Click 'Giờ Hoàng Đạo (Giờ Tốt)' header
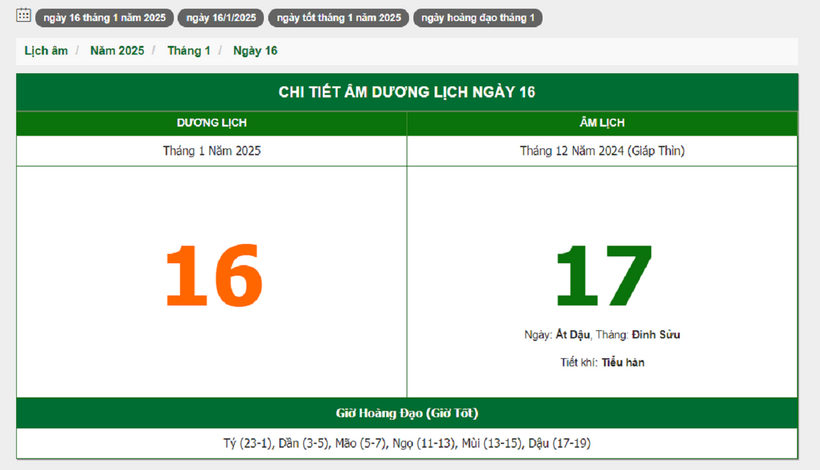This screenshot has height=470, width=820. click(x=407, y=413)
